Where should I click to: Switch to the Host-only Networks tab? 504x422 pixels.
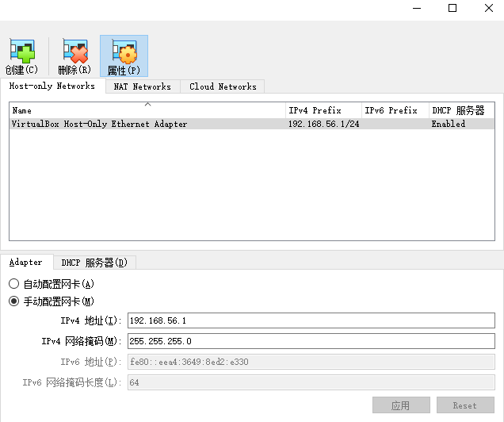[x=52, y=86]
